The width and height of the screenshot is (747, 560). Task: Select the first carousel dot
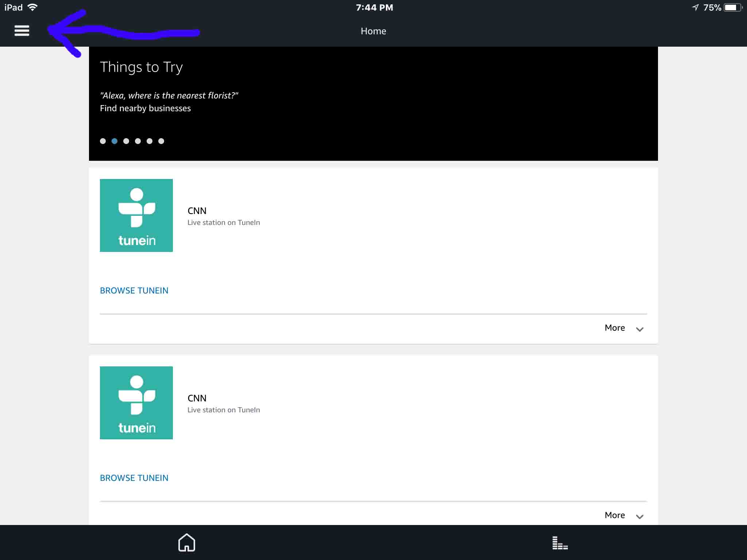pos(103,141)
